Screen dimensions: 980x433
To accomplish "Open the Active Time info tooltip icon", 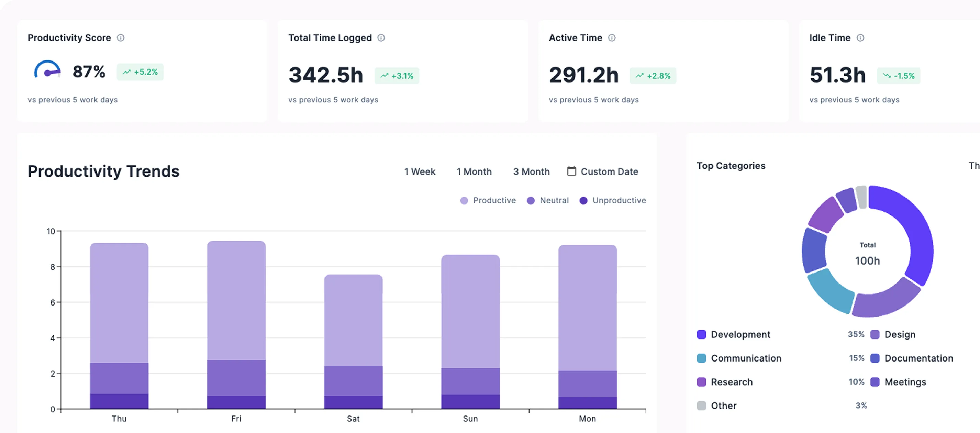I will point(612,38).
